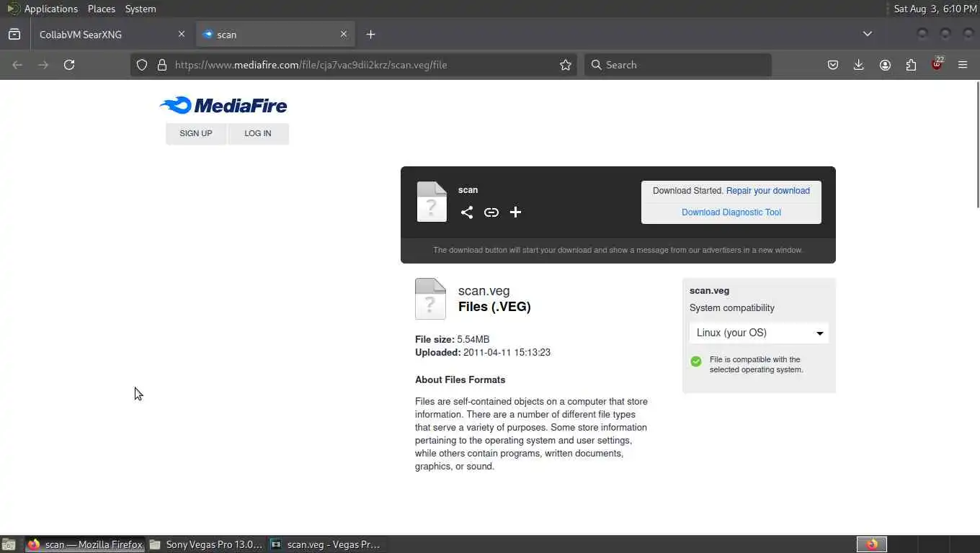Show desktop icon in bottom panel
The width and height of the screenshot is (980, 553).
coord(9,544)
